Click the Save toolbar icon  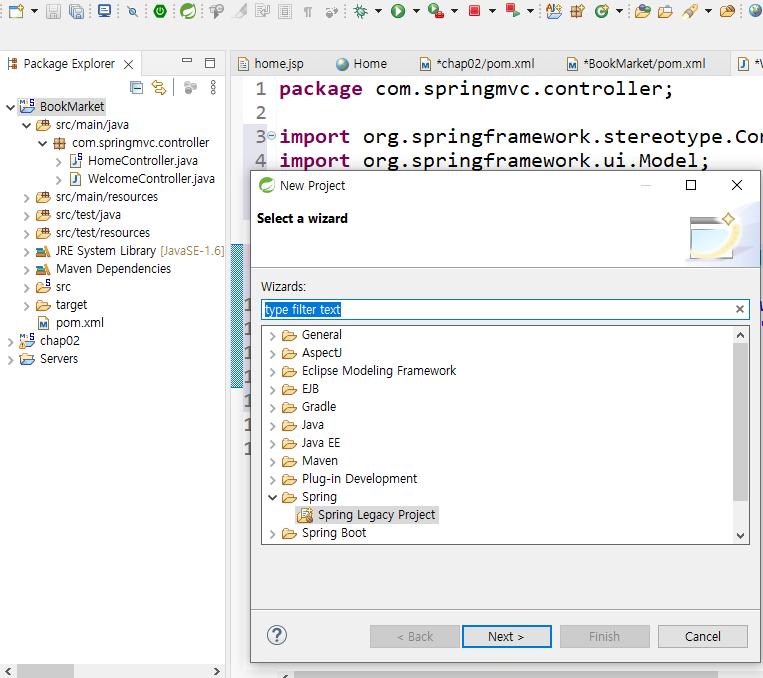click(53, 11)
